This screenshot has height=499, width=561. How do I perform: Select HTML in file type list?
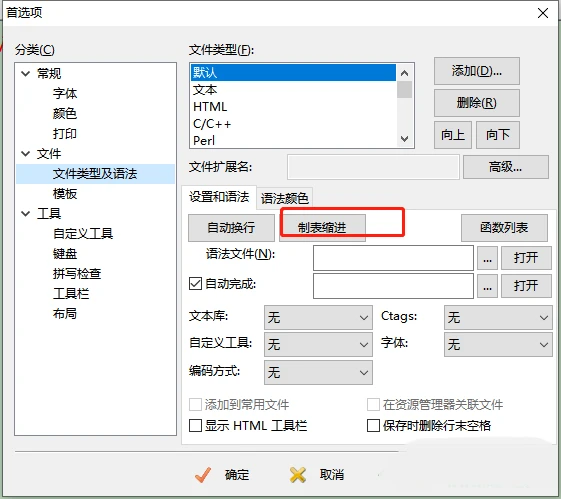(293, 107)
